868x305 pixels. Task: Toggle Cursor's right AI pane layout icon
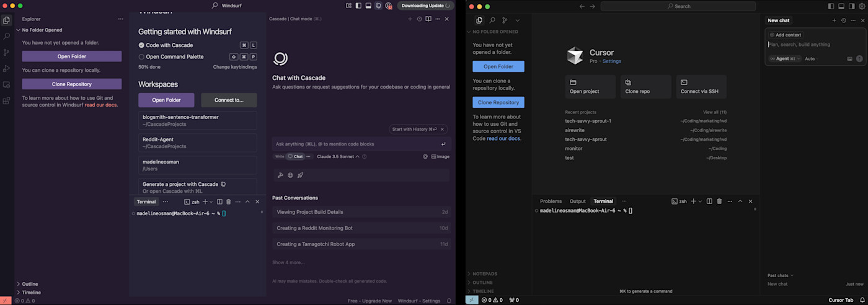(851, 6)
